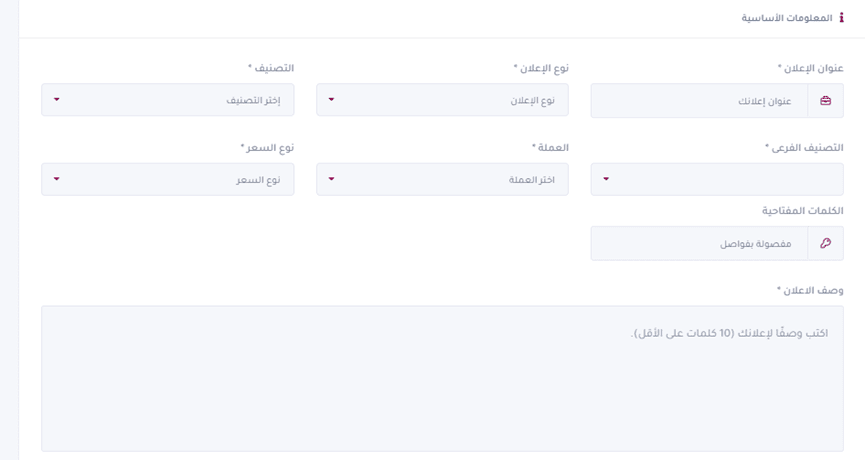This screenshot has width=865, height=460.
Task: Click the key icon in the keywords field
Action: click(825, 243)
